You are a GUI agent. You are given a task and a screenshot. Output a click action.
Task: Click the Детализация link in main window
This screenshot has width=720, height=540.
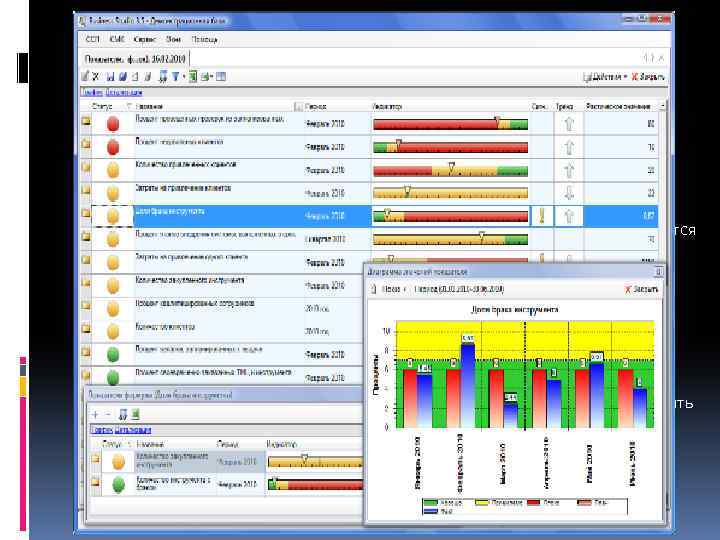click(x=124, y=92)
